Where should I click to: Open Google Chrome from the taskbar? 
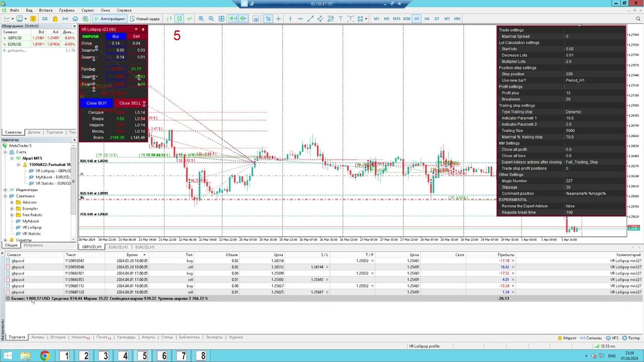point(45,356)
